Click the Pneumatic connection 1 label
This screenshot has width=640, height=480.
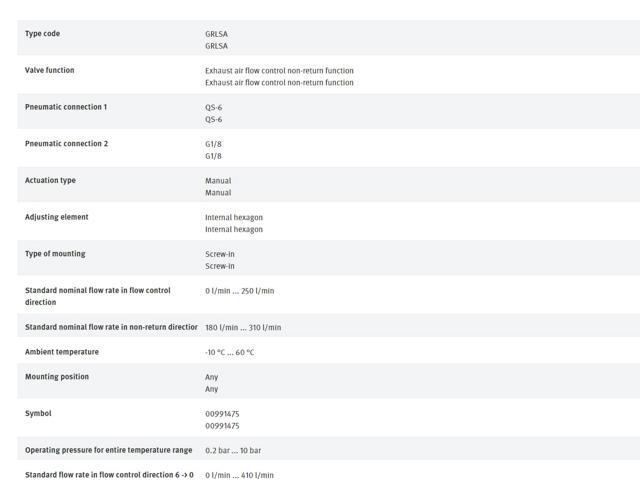tap(66, 107)
